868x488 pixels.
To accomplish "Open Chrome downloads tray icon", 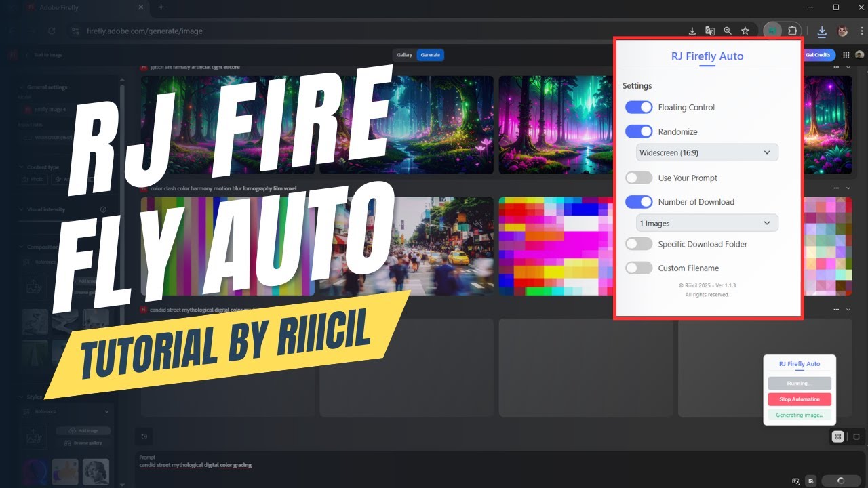I will point(822,30).
